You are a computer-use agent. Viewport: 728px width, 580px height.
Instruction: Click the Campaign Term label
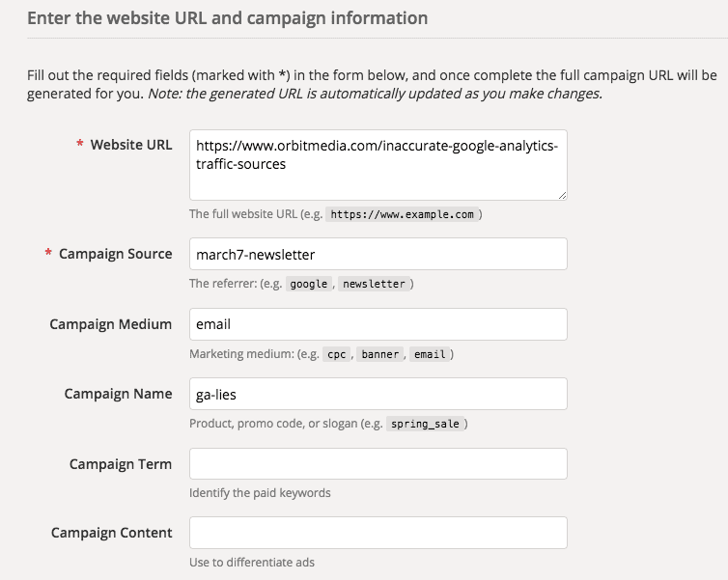(121, 464)
